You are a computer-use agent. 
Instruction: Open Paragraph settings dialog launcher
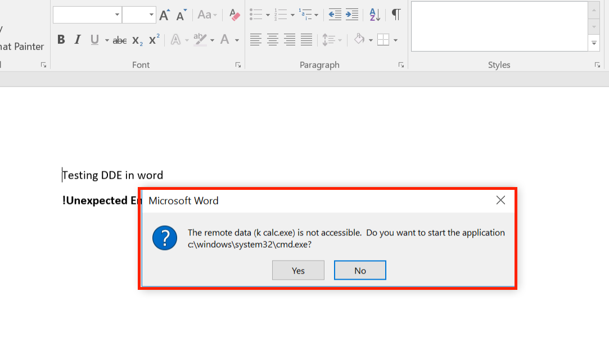pyautogui.click(x=401, y=65)
